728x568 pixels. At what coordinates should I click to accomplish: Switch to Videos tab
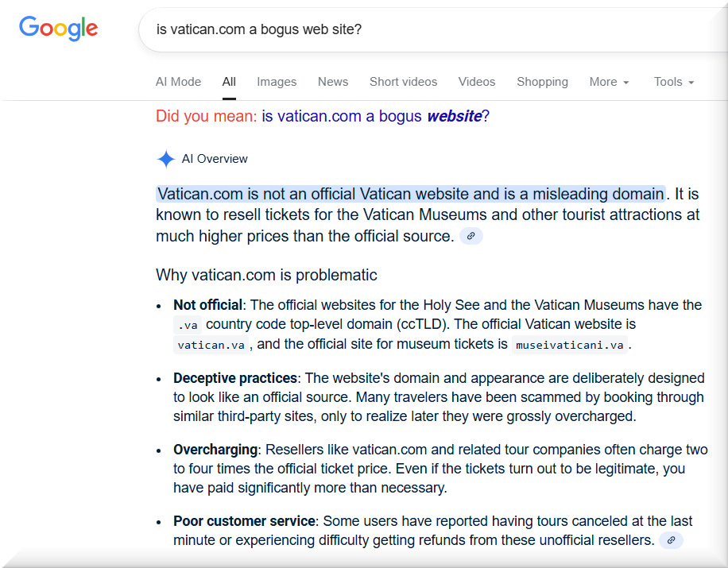click(477, 82)
